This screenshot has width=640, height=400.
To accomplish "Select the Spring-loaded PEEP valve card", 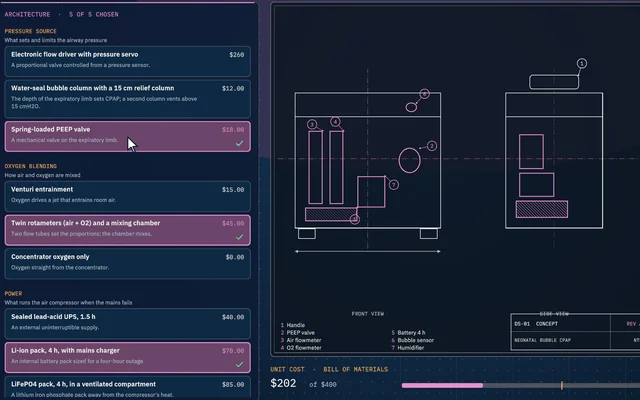I will [x=127, y=136].
